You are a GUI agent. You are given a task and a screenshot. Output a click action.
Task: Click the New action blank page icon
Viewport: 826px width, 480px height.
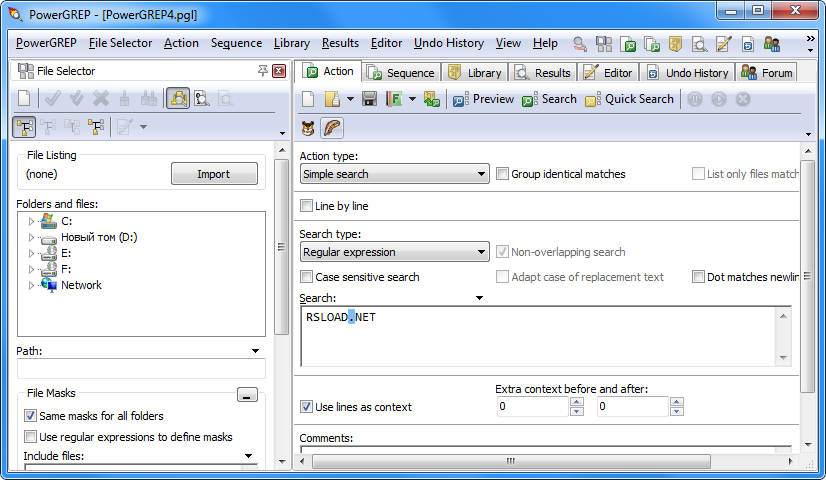(x=308, y=99)
